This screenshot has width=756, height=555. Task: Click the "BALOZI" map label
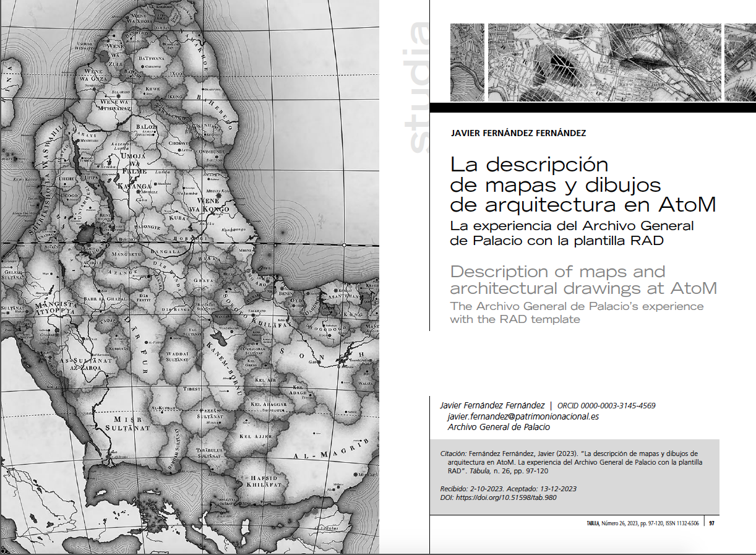[x=148, y=126]
